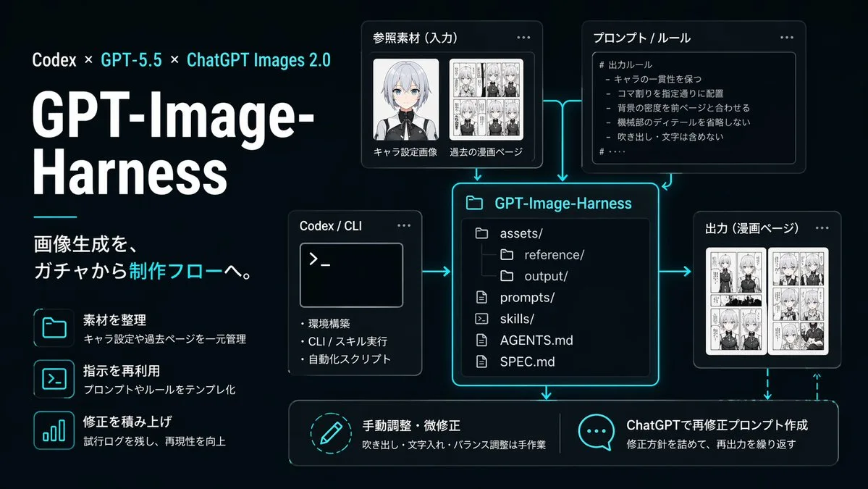Open the three-dot menu of 参照素材（入力）panel
Screen dimensions: 868x489
523,38
